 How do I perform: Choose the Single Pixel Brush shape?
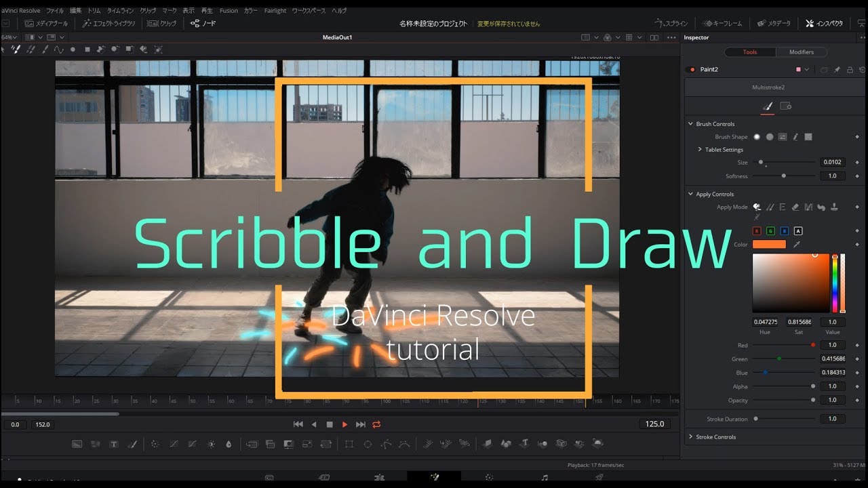795,137
